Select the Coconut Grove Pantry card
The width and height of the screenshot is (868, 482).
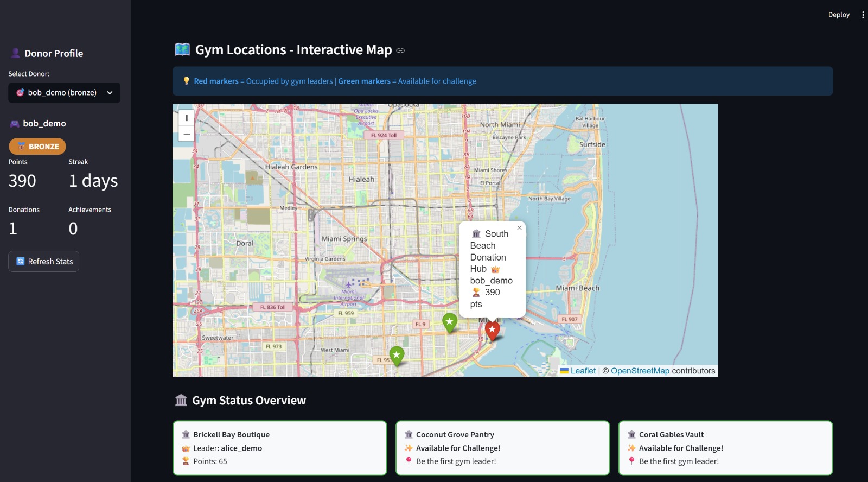(503, 448)
